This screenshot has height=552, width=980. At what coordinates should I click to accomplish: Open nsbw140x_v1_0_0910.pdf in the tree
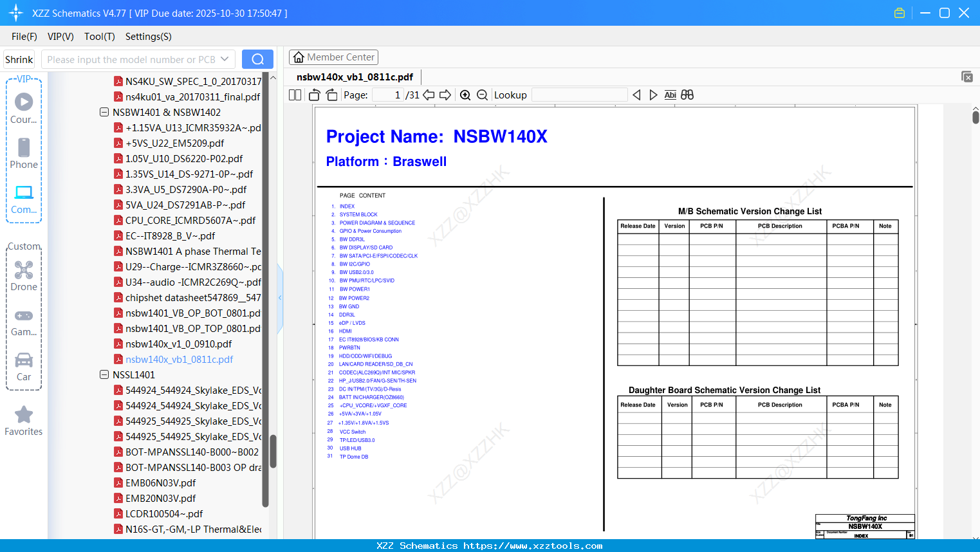[x=179, y=344]
